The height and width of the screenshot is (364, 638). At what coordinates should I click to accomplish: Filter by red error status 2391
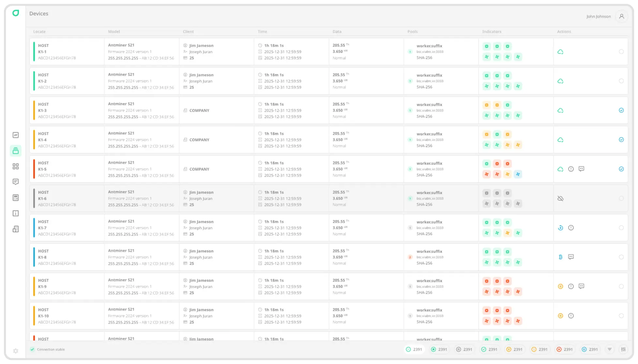coord(564,349)
